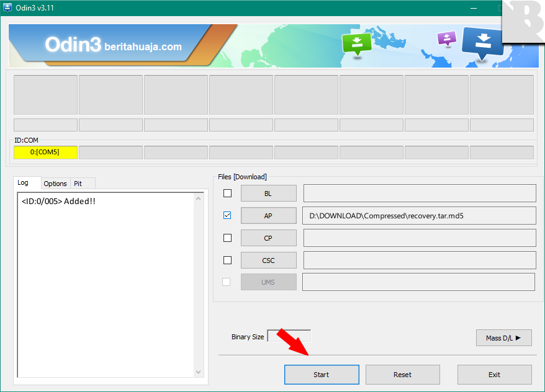Select the yellow 0:[COM5] port box
Screen dimensions: 545x392
[x=45, y=153]
